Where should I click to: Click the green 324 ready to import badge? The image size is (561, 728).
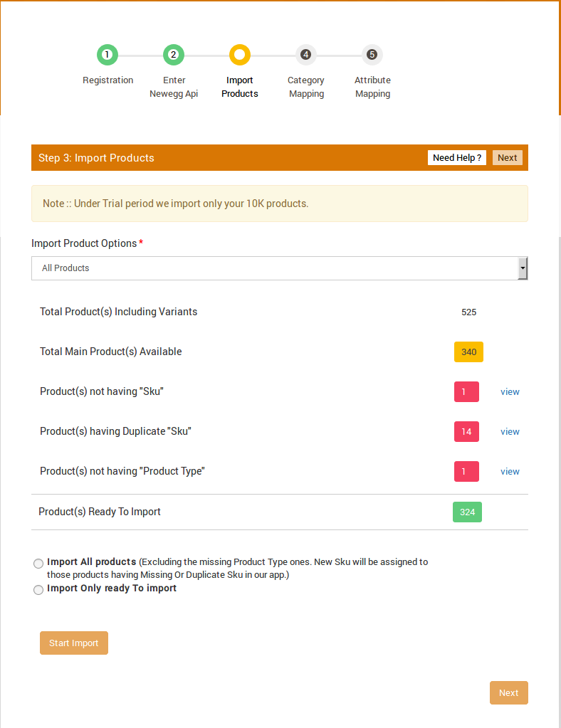tap(467, 512)
